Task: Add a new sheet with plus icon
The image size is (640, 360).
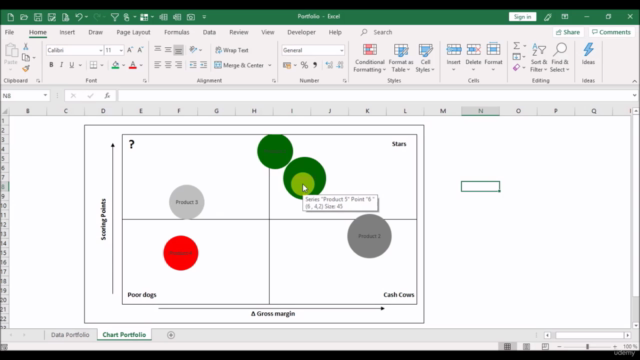Action: click(x=171, y=335)
